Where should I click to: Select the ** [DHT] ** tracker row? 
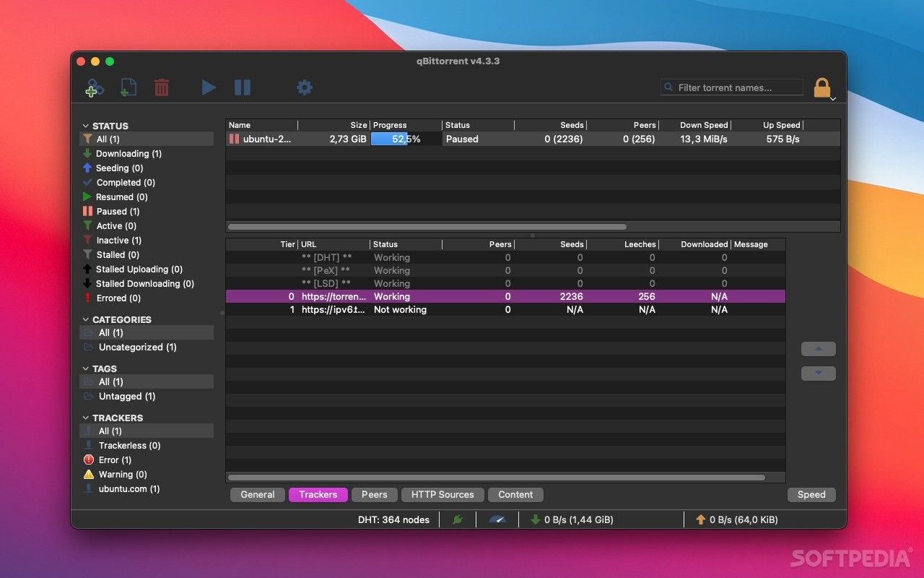[505, 257]
